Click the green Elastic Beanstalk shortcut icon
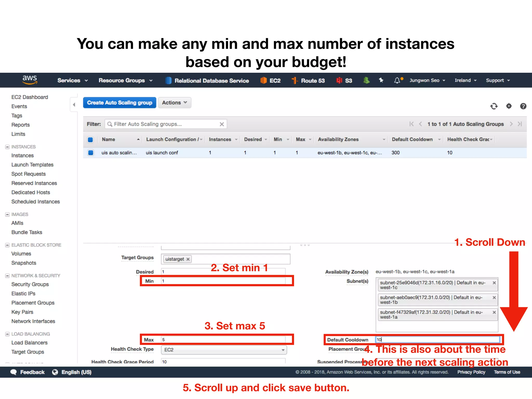 pyautogui.click(x=366, y=80)
